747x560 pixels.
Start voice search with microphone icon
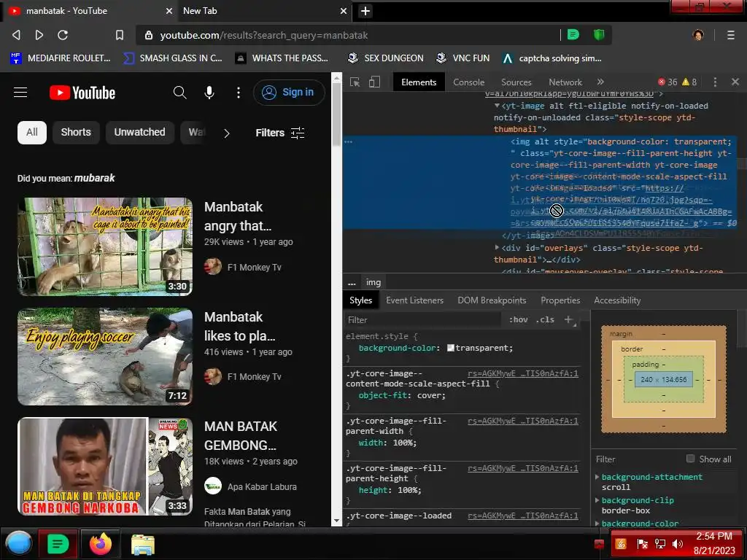pyautogui.click(x=209, y=93)
